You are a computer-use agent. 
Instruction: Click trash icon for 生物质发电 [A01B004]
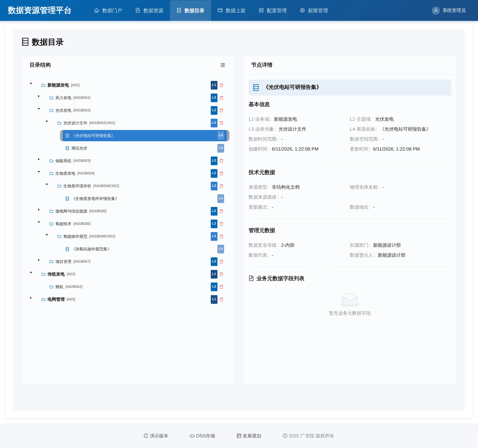(x=221, y=173)
